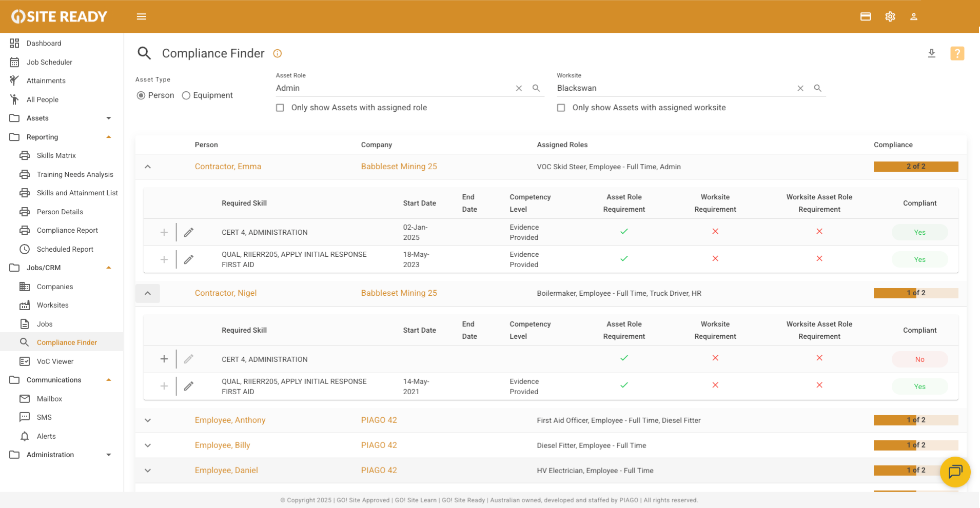980x508 pixels.
Task: Check Only show Assets with assigned worksite
Action: pos(561,108)
